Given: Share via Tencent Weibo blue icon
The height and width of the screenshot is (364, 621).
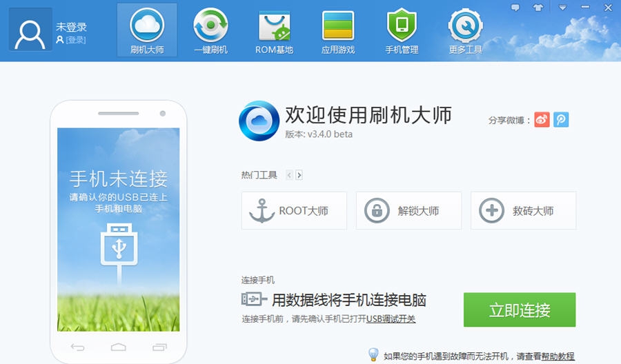Looking at the screenshot, I should click(561, 119).
